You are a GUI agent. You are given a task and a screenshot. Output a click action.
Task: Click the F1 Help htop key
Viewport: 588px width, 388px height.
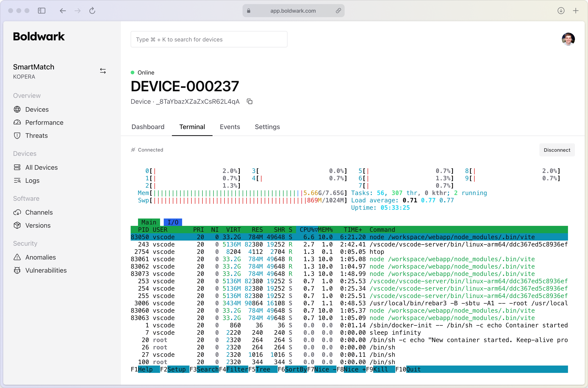(145, 369)
